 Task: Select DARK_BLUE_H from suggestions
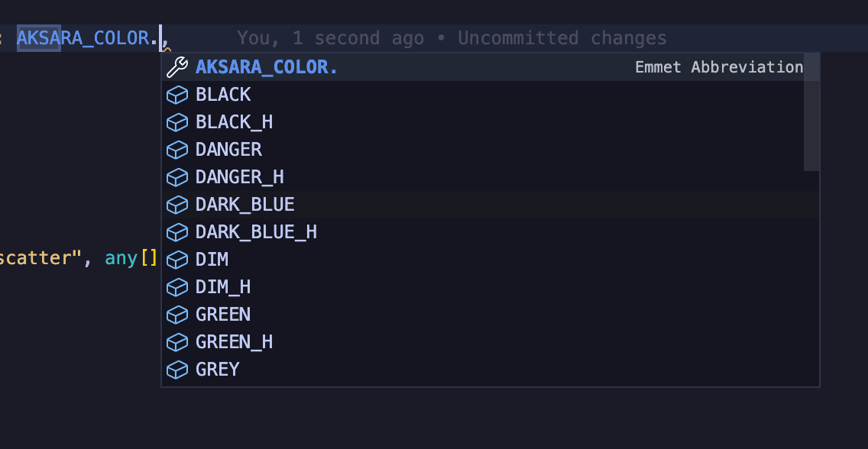[x=256, y=232]
